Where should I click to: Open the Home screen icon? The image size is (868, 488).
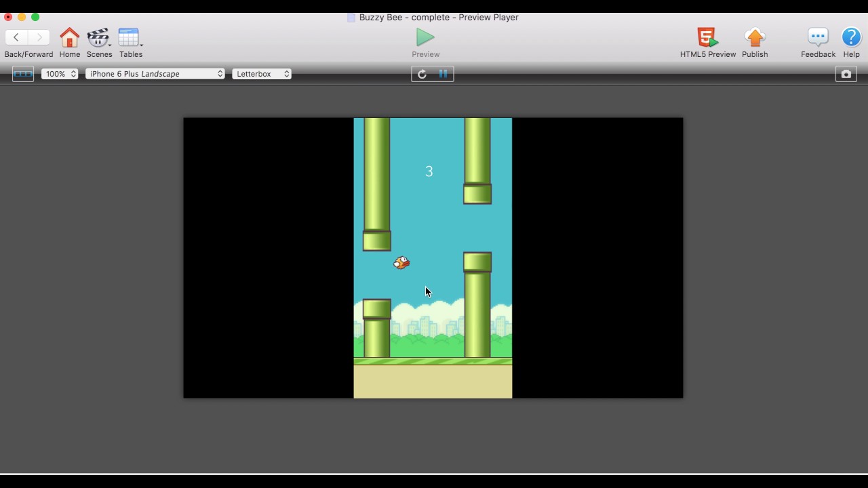[69, 37]
